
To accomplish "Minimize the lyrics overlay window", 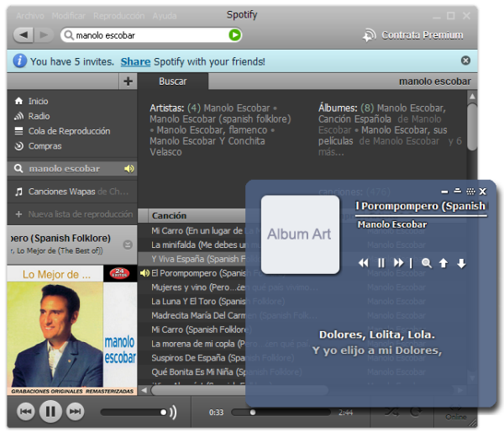I will click(x=444, y=192).
